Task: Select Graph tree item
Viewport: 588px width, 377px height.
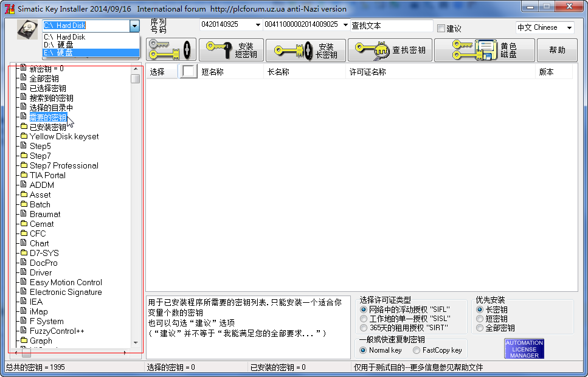Action: 41,341
